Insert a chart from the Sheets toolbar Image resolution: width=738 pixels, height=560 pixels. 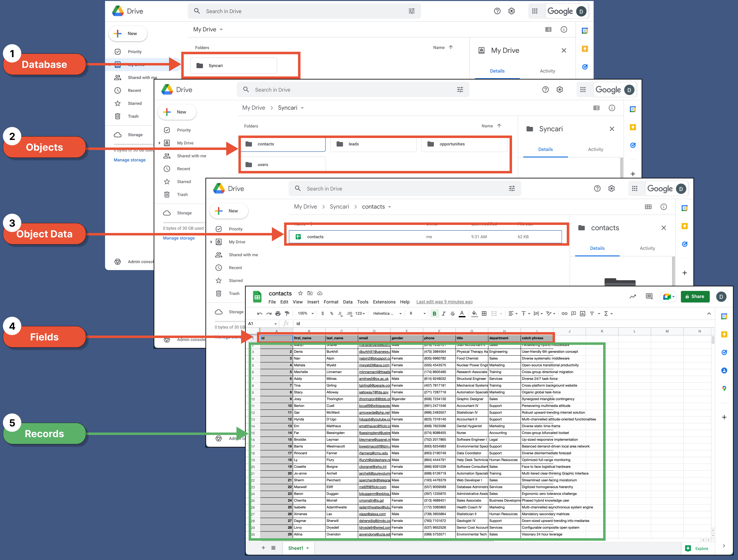click(x=583, y=314)
